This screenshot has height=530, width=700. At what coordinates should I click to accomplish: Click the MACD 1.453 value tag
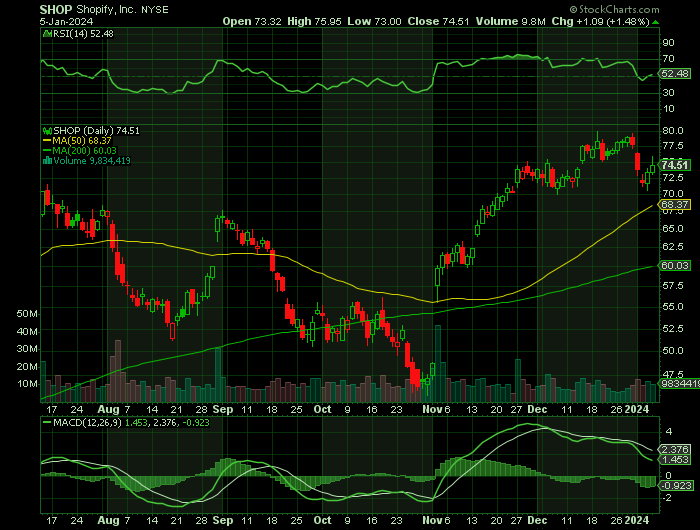point(675,459)
